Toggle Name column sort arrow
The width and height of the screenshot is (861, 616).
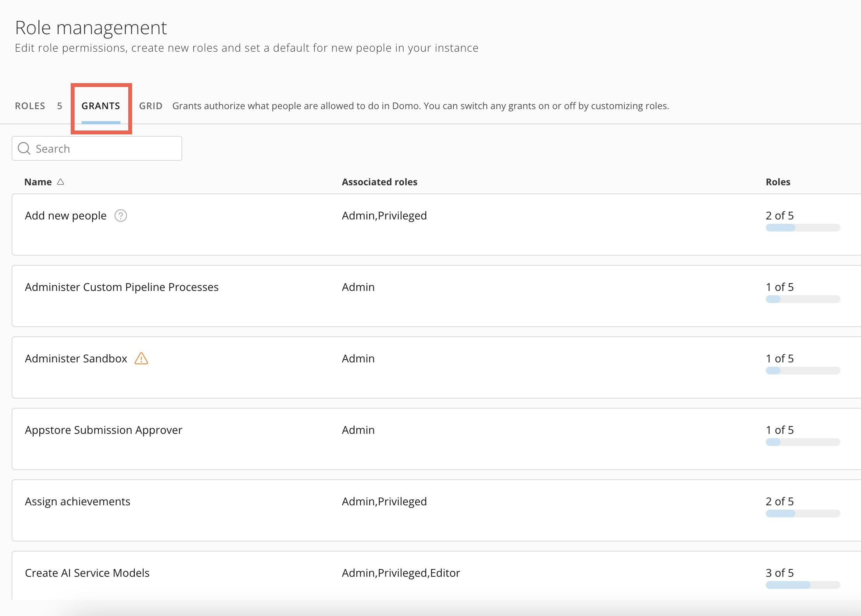[61, 182]
